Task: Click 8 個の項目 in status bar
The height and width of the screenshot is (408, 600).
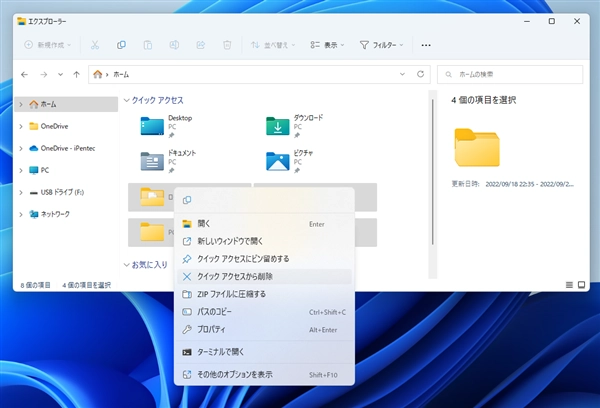Action: (35, 285)
